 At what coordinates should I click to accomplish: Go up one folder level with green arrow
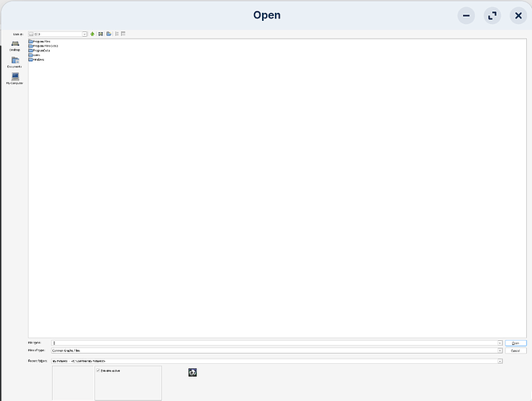pos(92,34)
